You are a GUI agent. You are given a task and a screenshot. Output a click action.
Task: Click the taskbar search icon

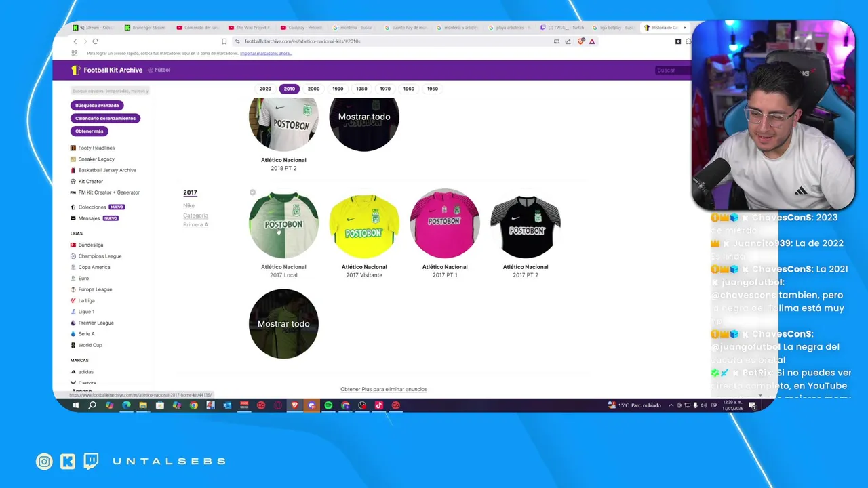(x=92, y=405)
